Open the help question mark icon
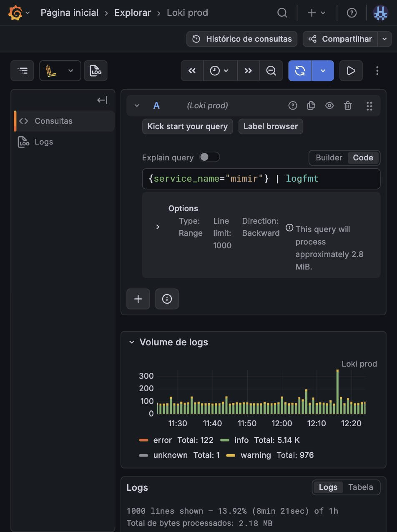 click(x=352, y=13)
